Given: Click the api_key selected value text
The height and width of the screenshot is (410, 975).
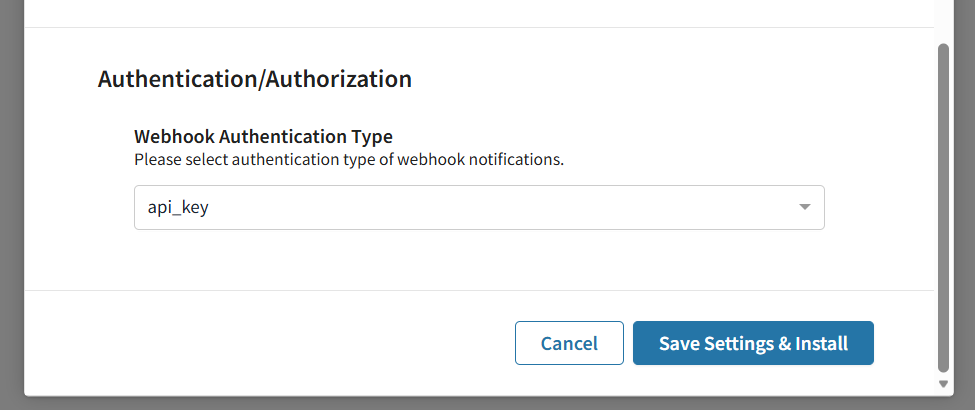Looking at the screenshot, I should [x=171, y=208].
